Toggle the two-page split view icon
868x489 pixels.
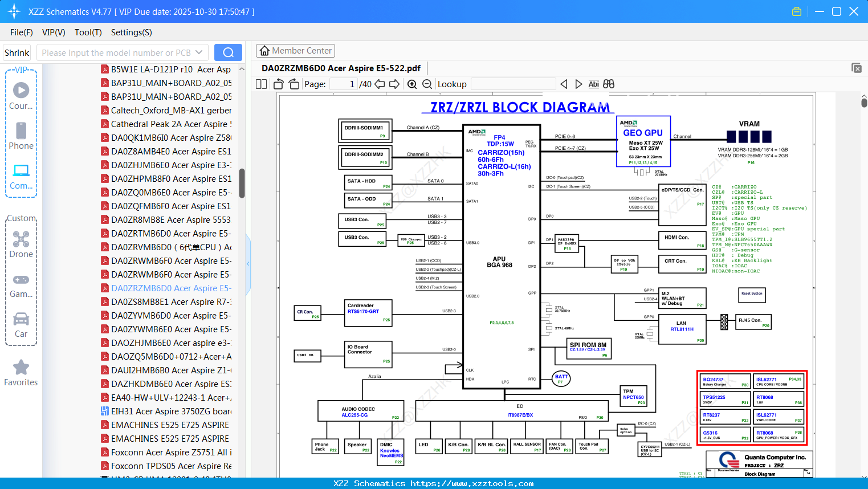pyautogui.click(x=262, y=84)
